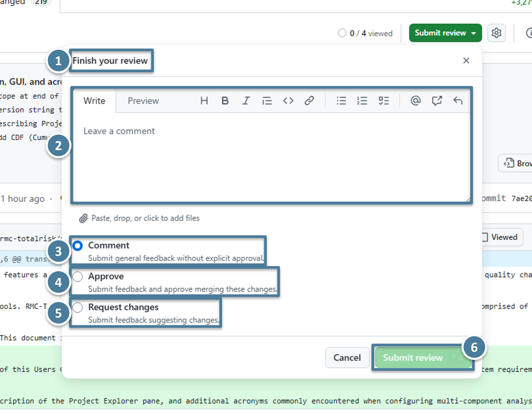The height and width of the screenshot is (414, 532).
Task: Add a link to the comment
Action: [309, 101]
